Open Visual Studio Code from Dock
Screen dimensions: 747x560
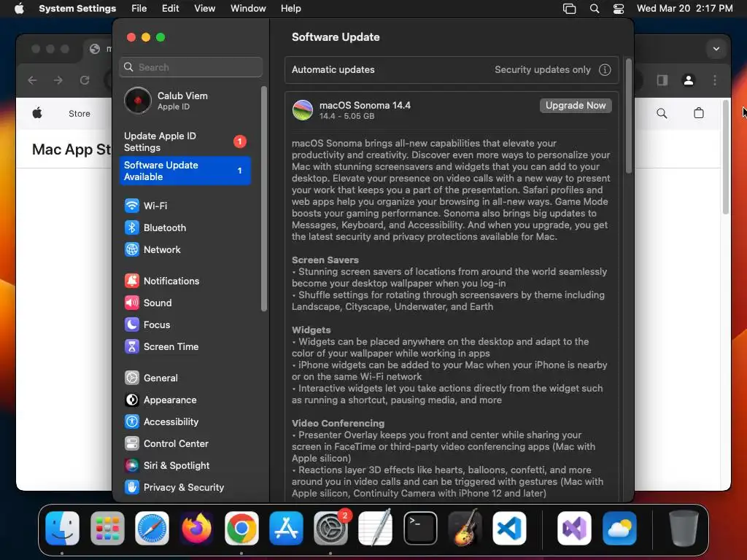[x=509, y=529]
